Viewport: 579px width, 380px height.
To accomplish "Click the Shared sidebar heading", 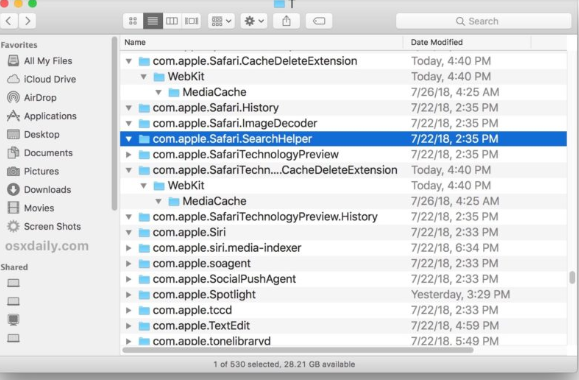I will (x=14, y=267).
